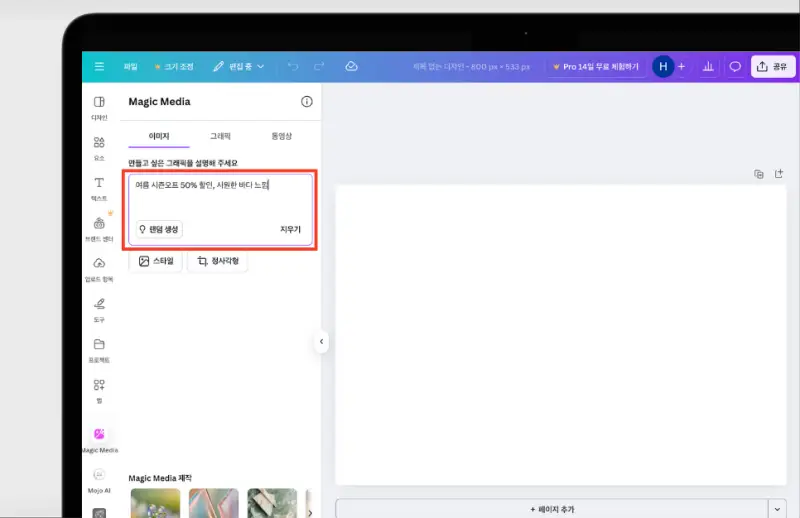Open the 디자인 sidebar panel
Screen dimensions: 800x518
pos(99,108)
